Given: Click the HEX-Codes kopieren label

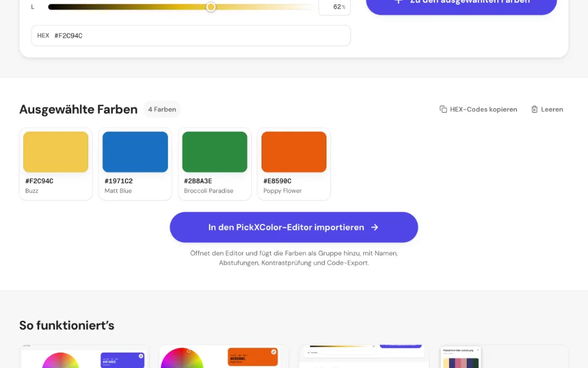Looking at the screenshot, I should point(483,109).
